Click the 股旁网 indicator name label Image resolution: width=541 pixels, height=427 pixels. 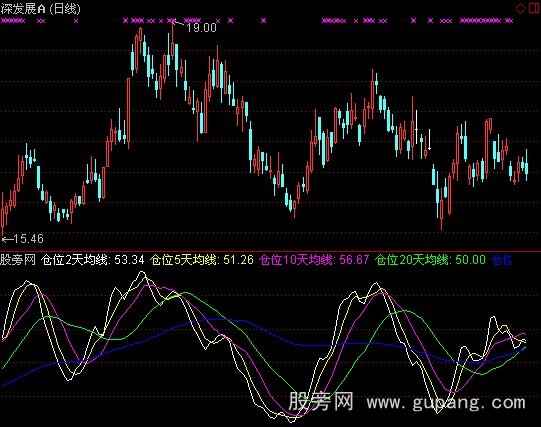pyautogui.click(x=18, y=260)
